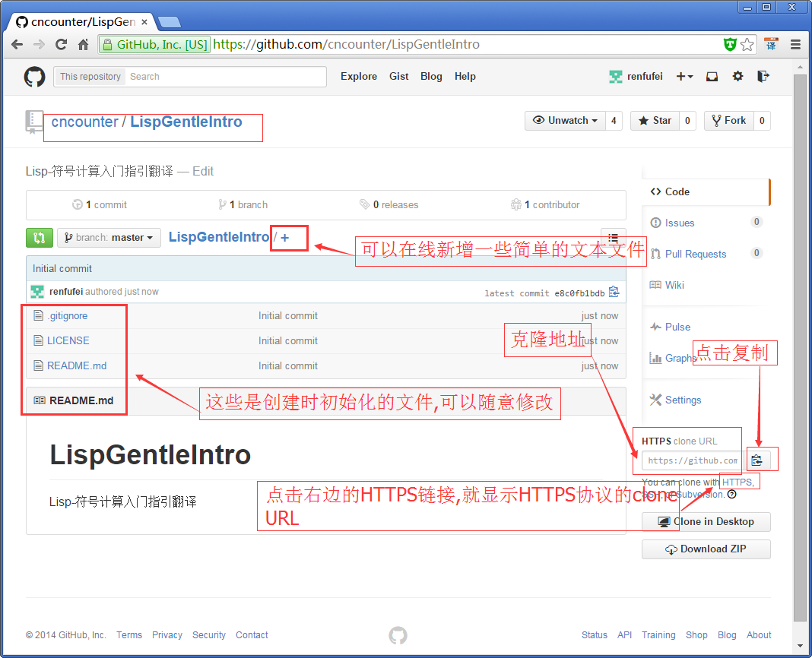Click the translate extension icon
Image resolution: width=812 pixels, height=658 pixels.
[771, 45]
